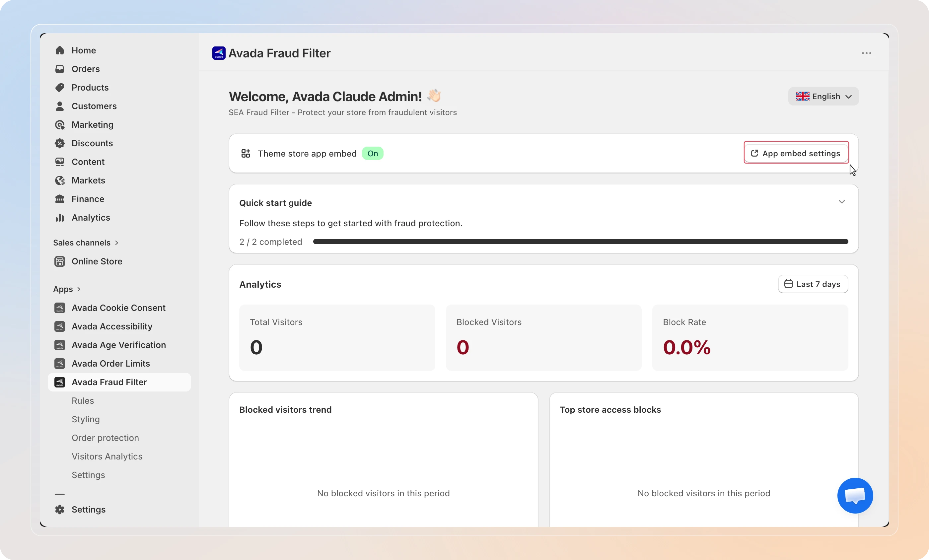
Task: Select Marketing in the navigation
Action: click(x=119, y=124)
